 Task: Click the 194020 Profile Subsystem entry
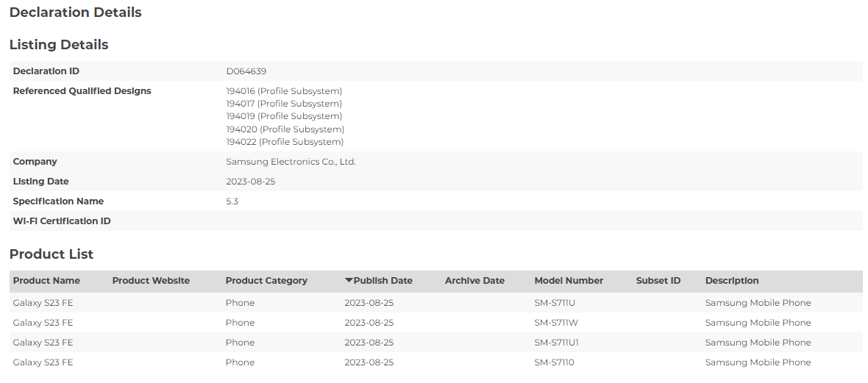[x=285, y=129]
